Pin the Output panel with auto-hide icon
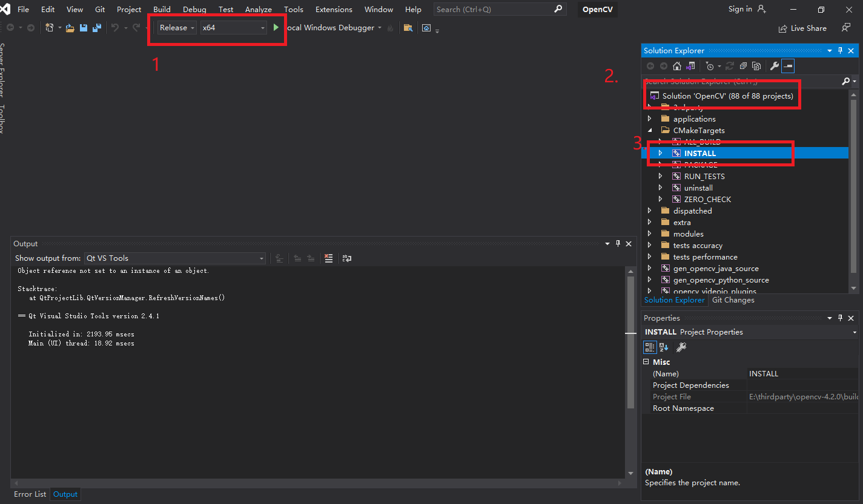The height and width of the screenshot is (504, 863). point(618,244)
